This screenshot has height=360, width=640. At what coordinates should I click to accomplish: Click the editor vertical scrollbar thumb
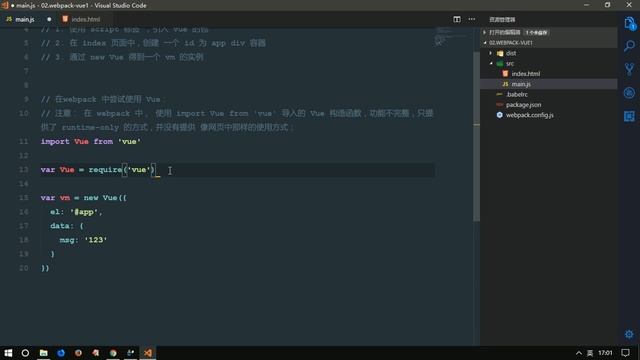tap(476, 137)
